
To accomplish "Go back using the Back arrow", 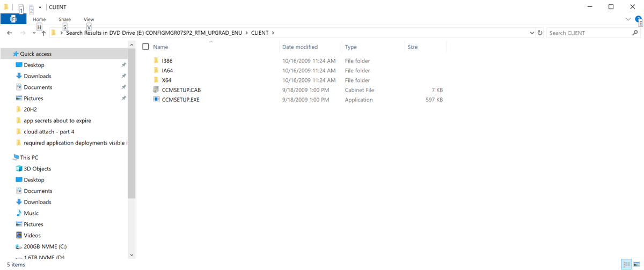I will point(10,33).
